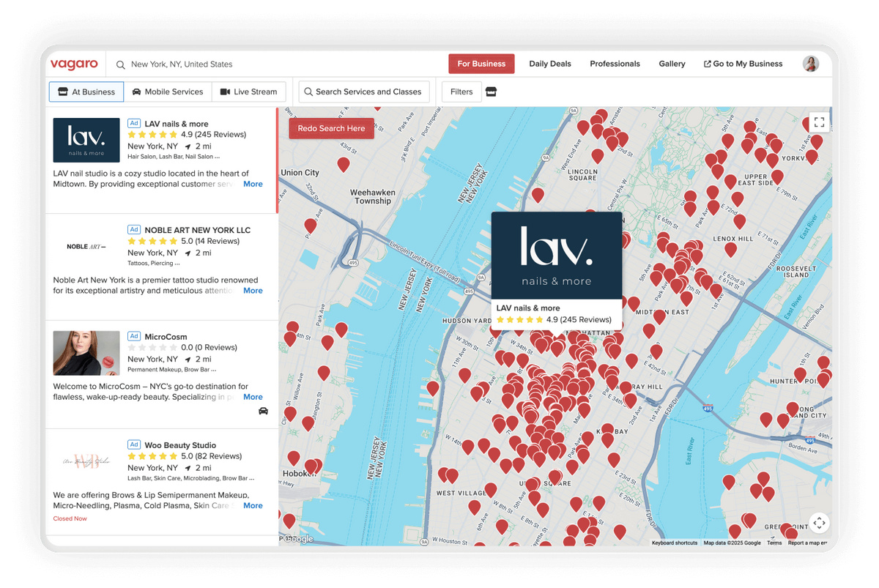Click the distance arrow icon in LAV listing

point(188,146)
